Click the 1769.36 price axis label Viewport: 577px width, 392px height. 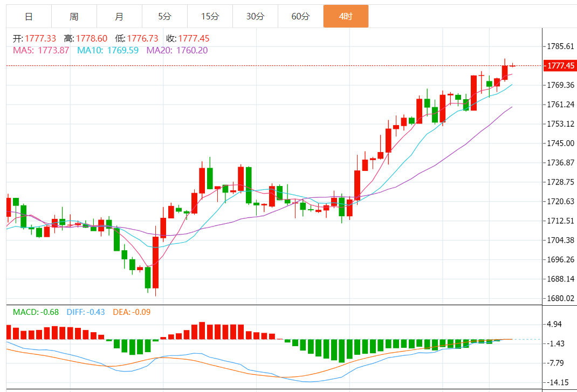click(x=560, y=85)
